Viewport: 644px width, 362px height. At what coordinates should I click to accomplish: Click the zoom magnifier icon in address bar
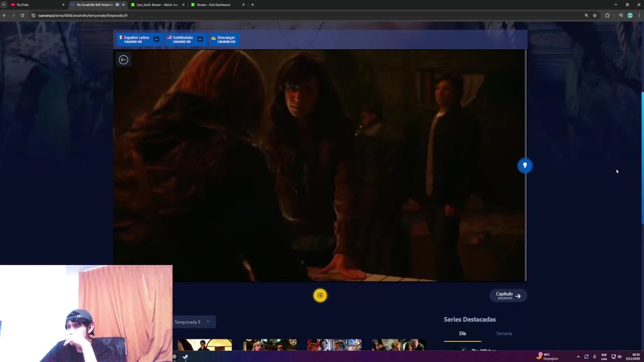pyautogui.click(x=586, y=16)
